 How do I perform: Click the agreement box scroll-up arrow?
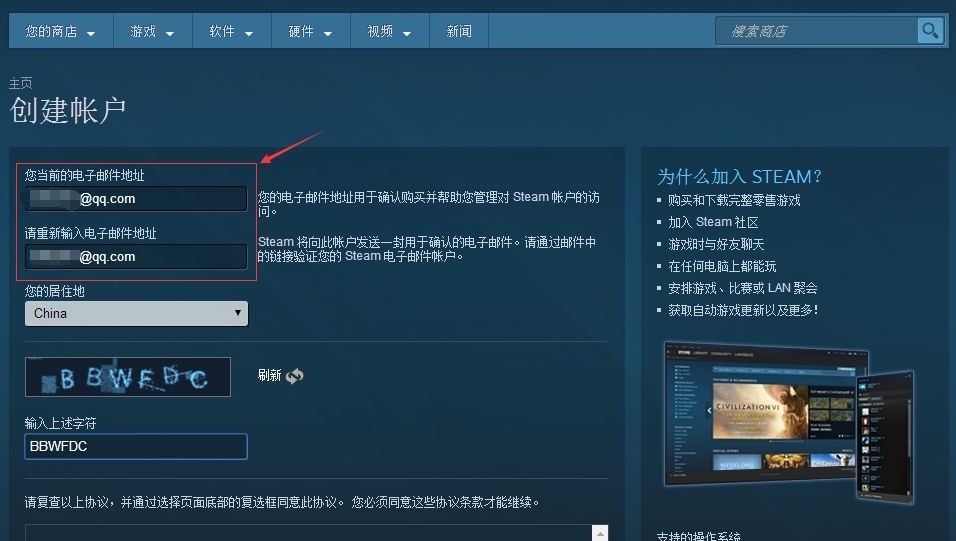tap(600, 533)
